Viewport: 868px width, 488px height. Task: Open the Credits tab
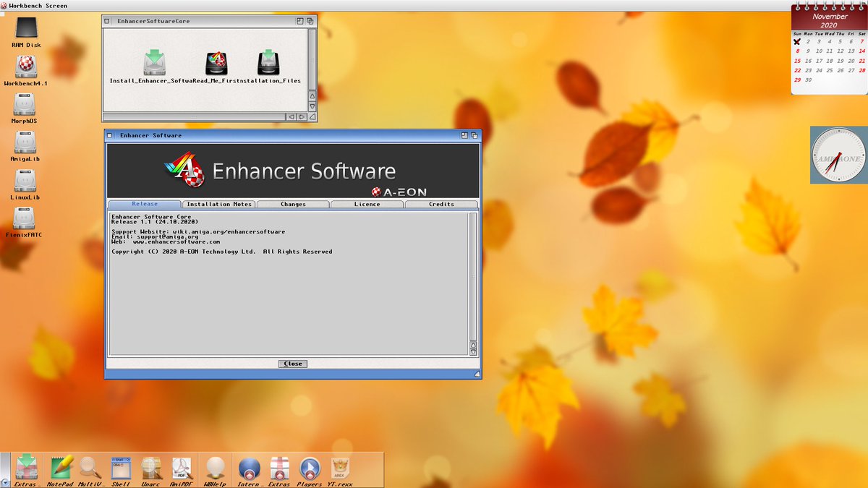click(441, 204)
